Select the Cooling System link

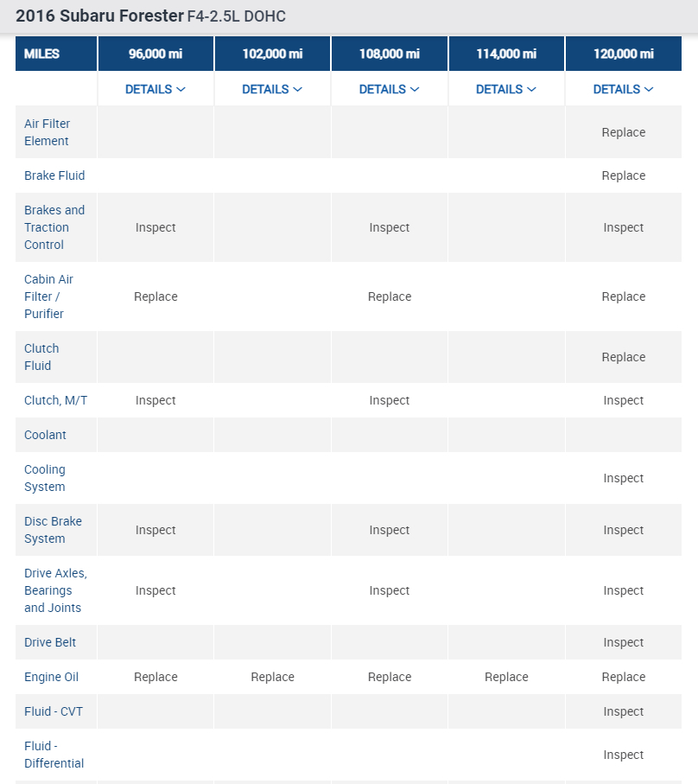point(45,478)
